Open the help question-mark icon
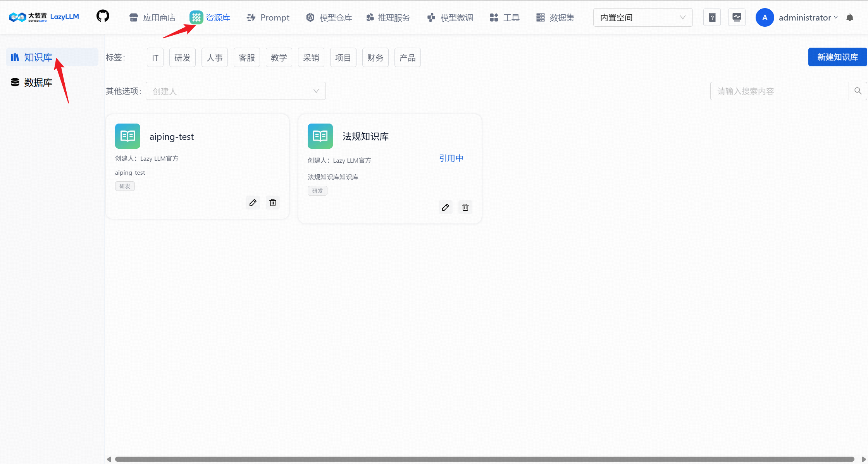This screenshot has height=464, width=868. [x=711, y=17]
